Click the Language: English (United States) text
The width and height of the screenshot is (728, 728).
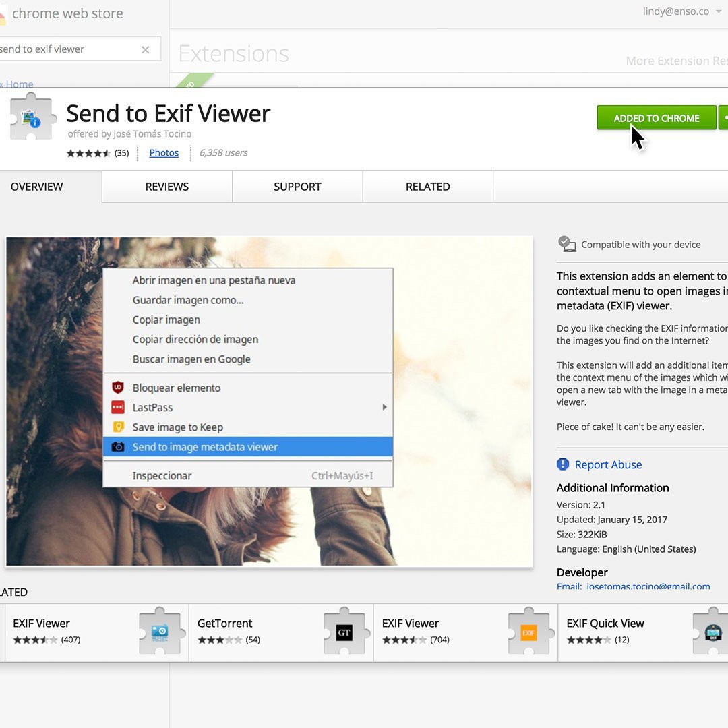pyautogui.click(x=626, y=549)
